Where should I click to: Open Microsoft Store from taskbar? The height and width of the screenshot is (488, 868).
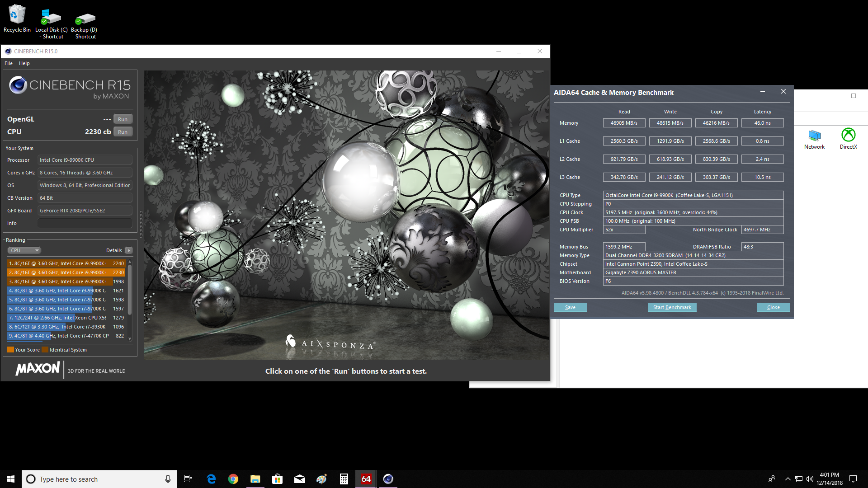point(277,479)
